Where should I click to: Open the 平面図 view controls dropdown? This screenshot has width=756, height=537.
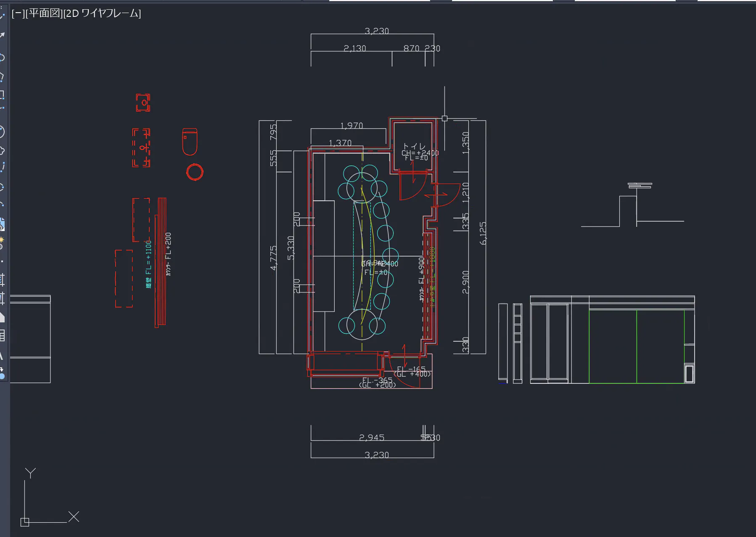coord(44,13)
